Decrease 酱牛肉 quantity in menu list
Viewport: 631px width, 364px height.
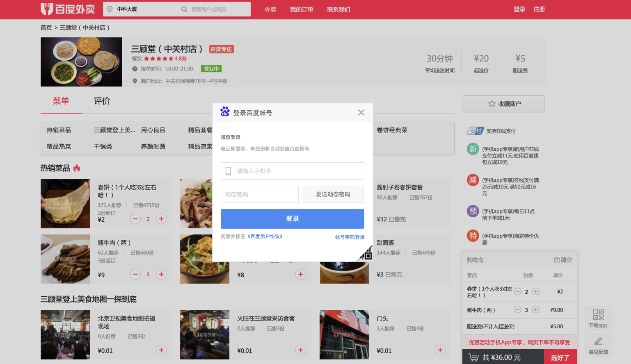point(135,274)
